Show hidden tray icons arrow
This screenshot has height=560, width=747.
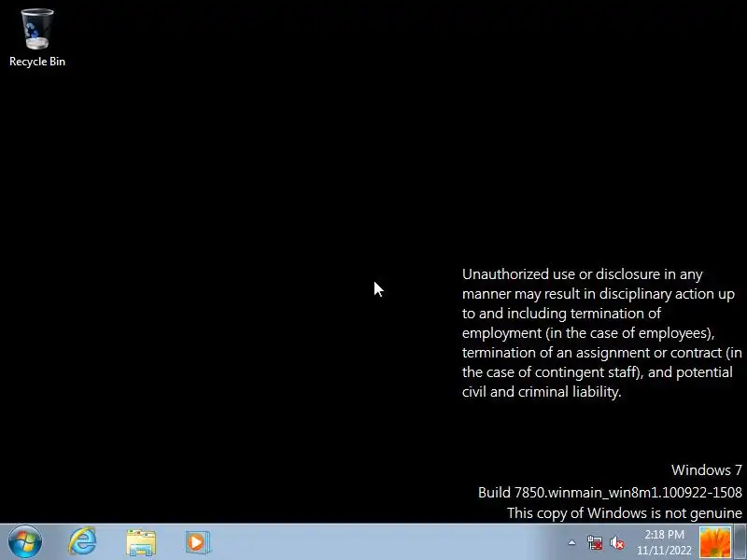571,542
